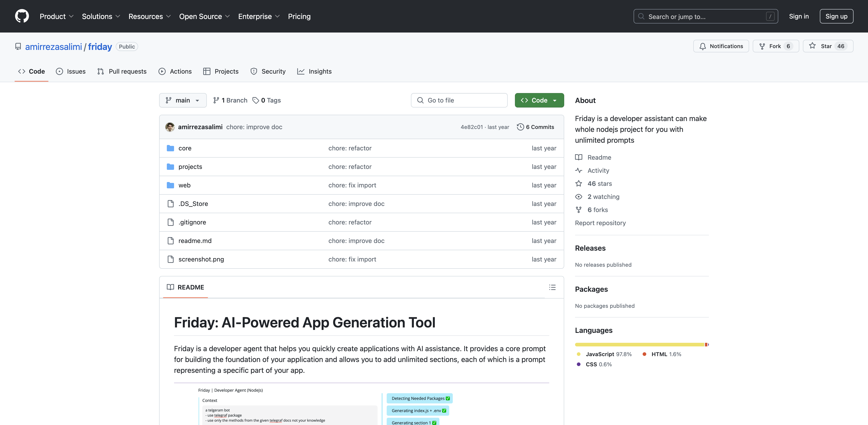Click the Packages heading link
This screenshot has width=868, height=425.
click(x=591, y=289)
